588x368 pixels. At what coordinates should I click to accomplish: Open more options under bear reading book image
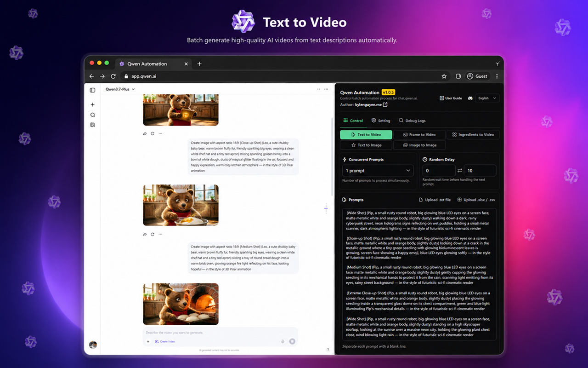[160, 133]
